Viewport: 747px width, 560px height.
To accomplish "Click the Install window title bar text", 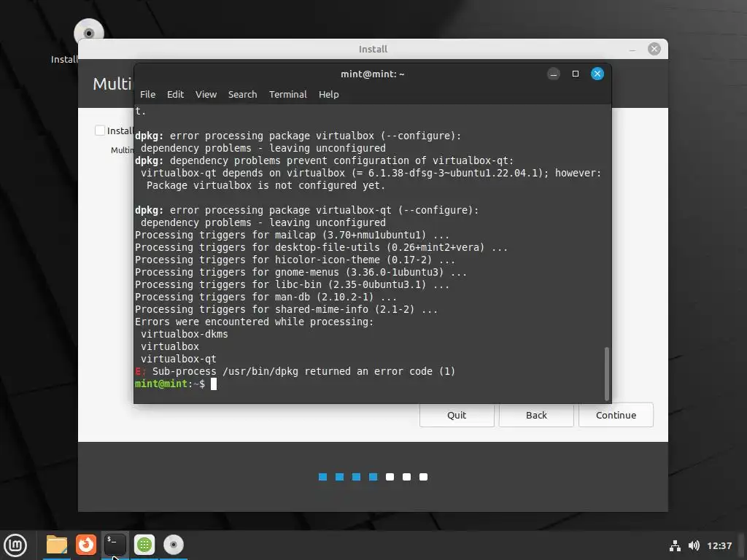I will pos(373,49).
